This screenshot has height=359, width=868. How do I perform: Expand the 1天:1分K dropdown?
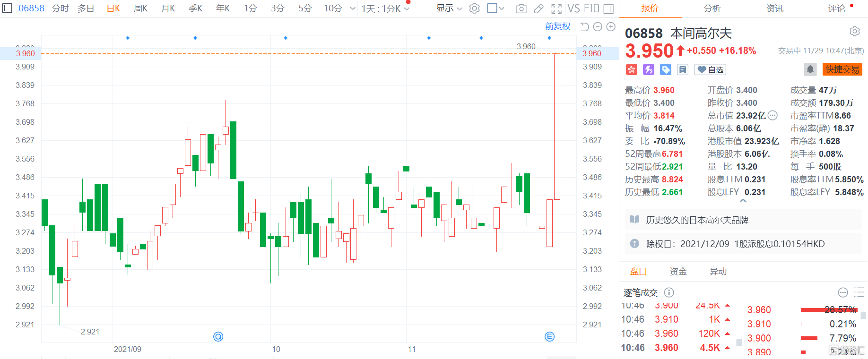(385, 9)
